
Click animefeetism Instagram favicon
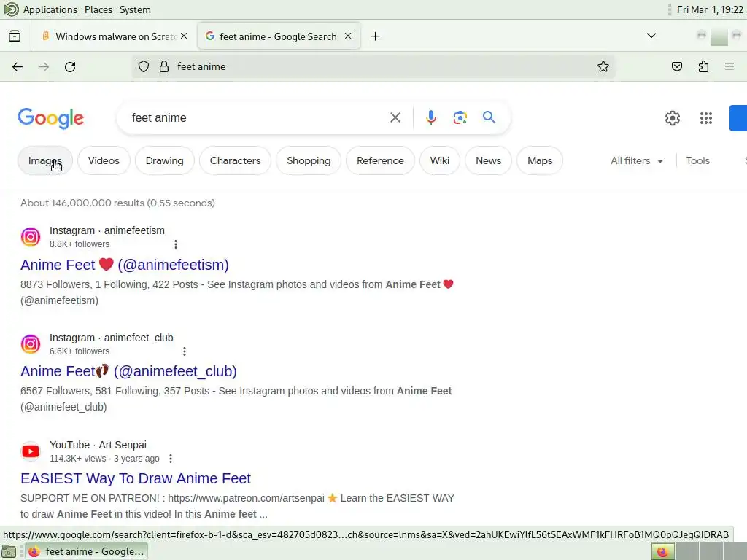click(x=31, y=237)
